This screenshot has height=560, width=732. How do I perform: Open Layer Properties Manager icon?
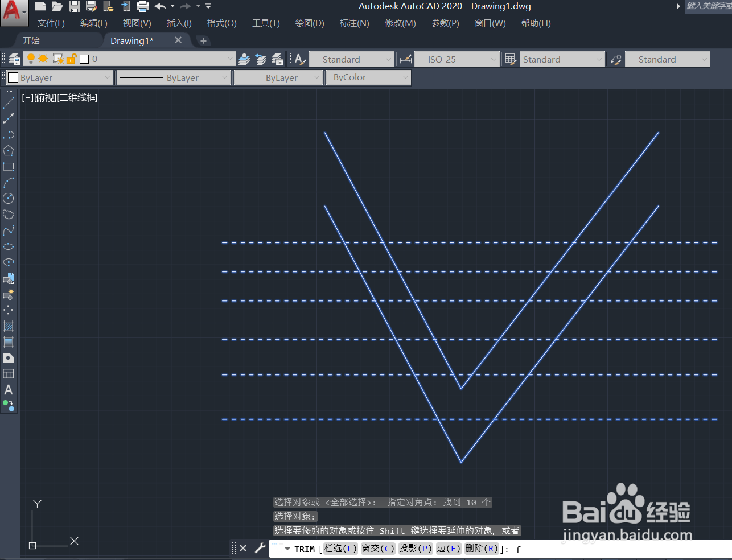[14, 59]
